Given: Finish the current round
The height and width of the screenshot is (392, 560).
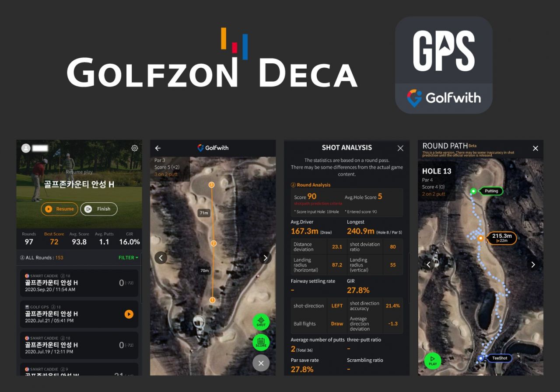Looking at the screenshot, I should 99,209.
